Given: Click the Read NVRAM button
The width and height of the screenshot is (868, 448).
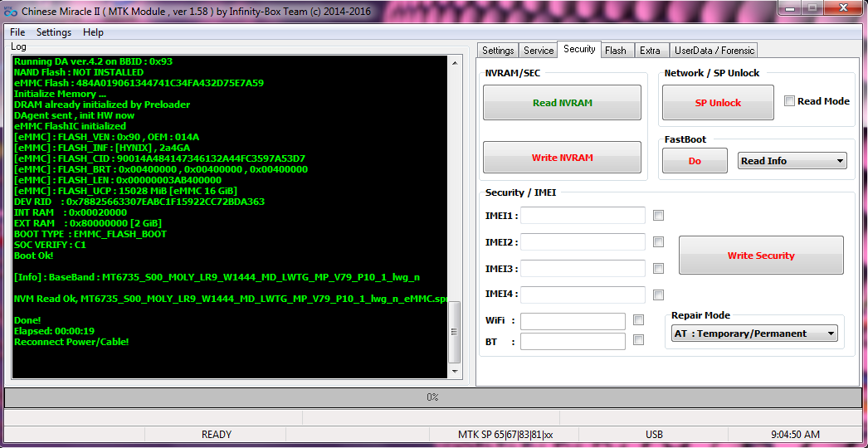Looking at the screenshot, I should 562,102.
